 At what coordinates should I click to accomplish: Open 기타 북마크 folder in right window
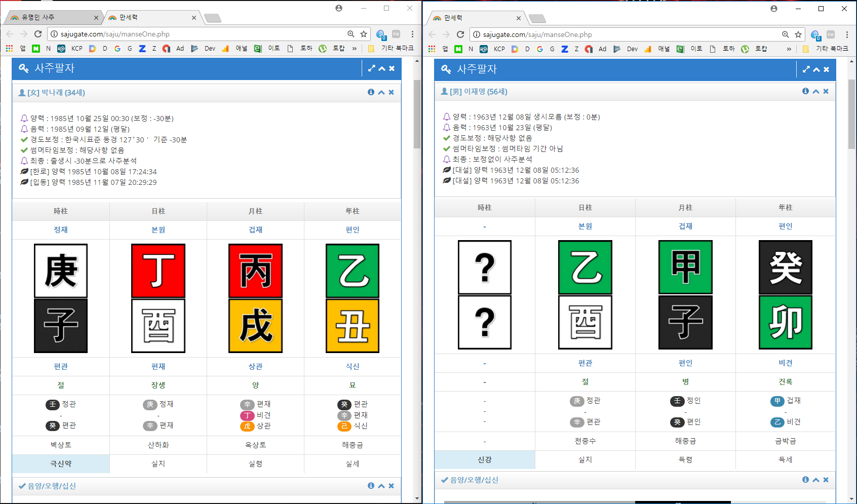[x=825, y=49]
